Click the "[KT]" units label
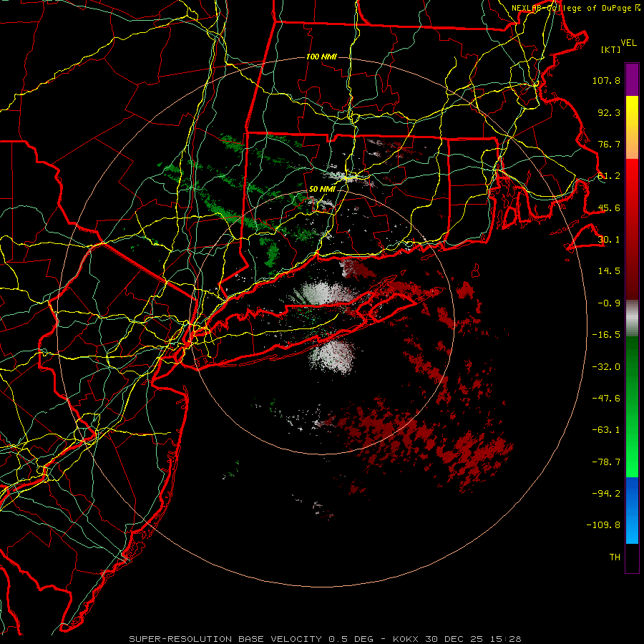Viewport: 644px width, 644px height. 611,49
